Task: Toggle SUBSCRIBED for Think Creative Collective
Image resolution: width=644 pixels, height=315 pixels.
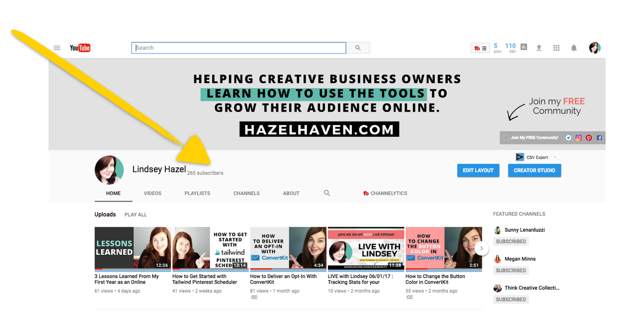Action: (511, 299)
